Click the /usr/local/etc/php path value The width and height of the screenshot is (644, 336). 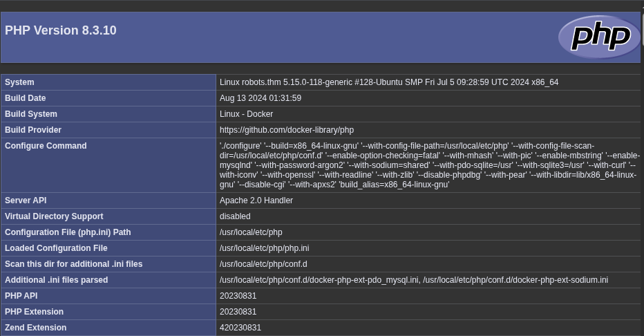[251, 232]
